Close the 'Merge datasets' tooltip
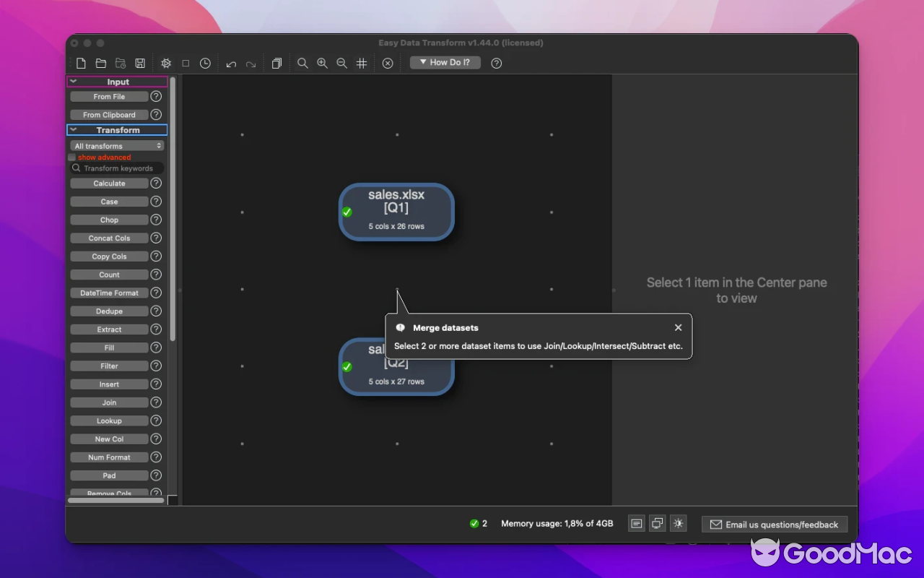924x578 pixels. 678,327
